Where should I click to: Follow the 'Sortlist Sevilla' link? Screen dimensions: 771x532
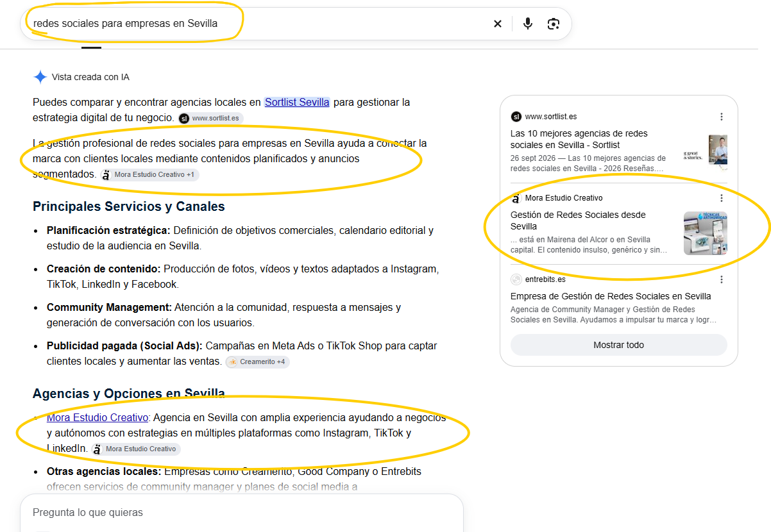pyautogui.click(x=297, y=102)
